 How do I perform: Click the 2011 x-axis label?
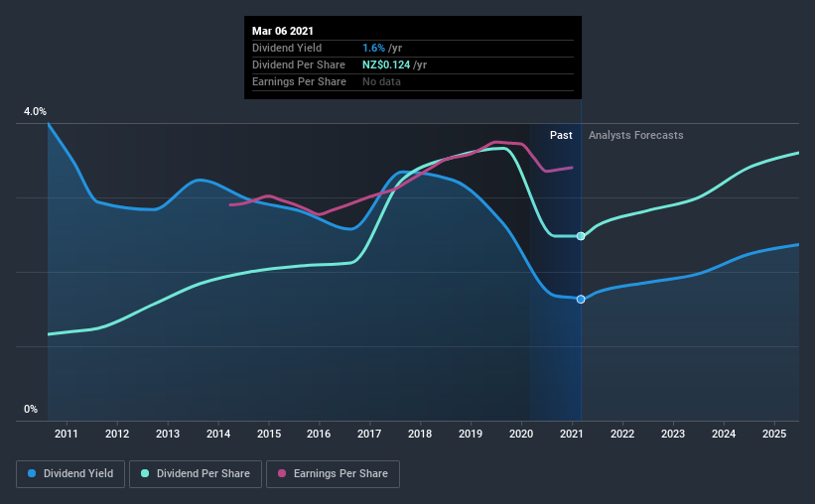(x=66, y=434)
